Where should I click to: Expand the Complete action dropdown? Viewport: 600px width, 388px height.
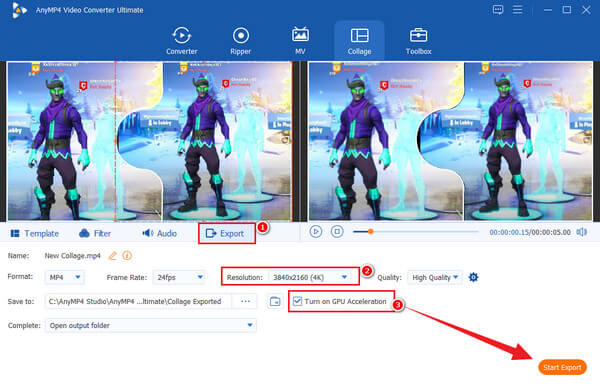pyautogui.click(x=151, y=325)
